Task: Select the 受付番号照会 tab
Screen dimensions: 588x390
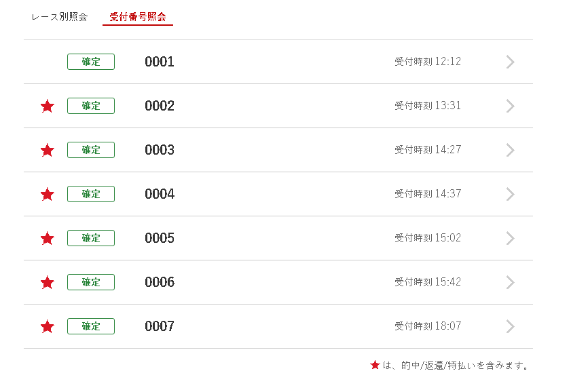Action: 138,17
